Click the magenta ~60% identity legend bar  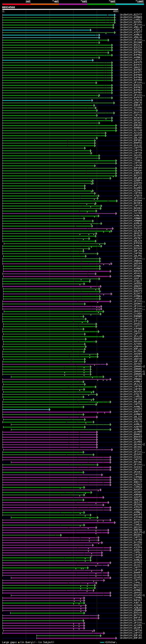point(73,4)
